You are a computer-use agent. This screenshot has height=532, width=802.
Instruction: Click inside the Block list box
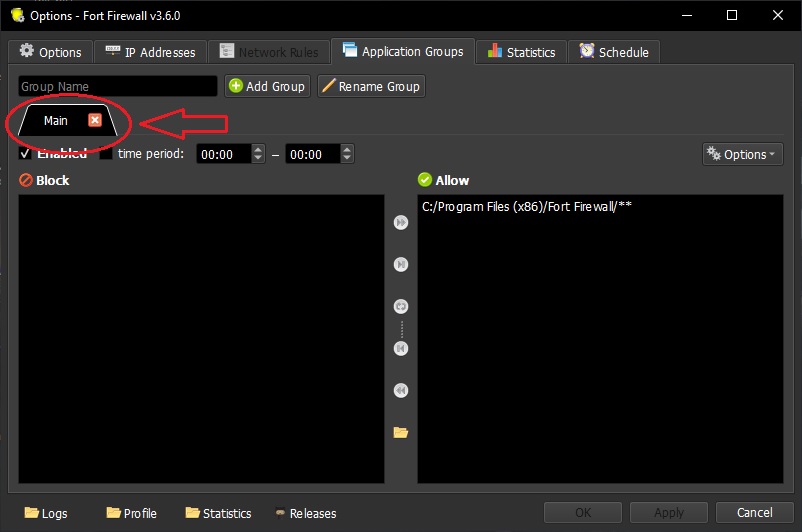[202, 339]
